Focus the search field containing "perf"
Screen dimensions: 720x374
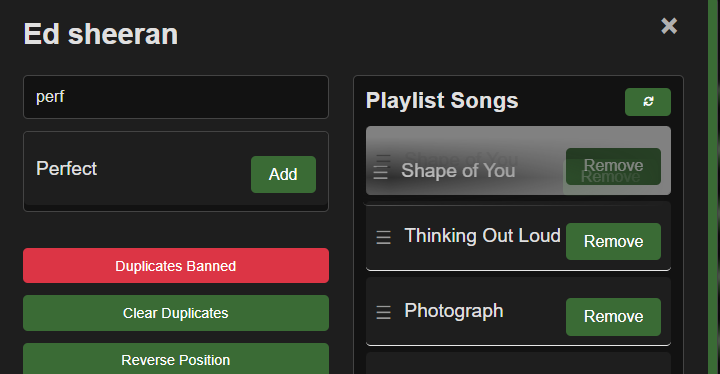176,97
